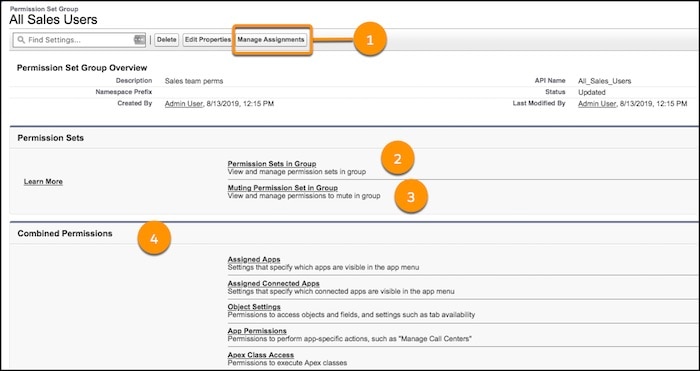Click the orange callout circle numbered 3
Viewport: 700px width, 371px height.
(x=411, y=196)
